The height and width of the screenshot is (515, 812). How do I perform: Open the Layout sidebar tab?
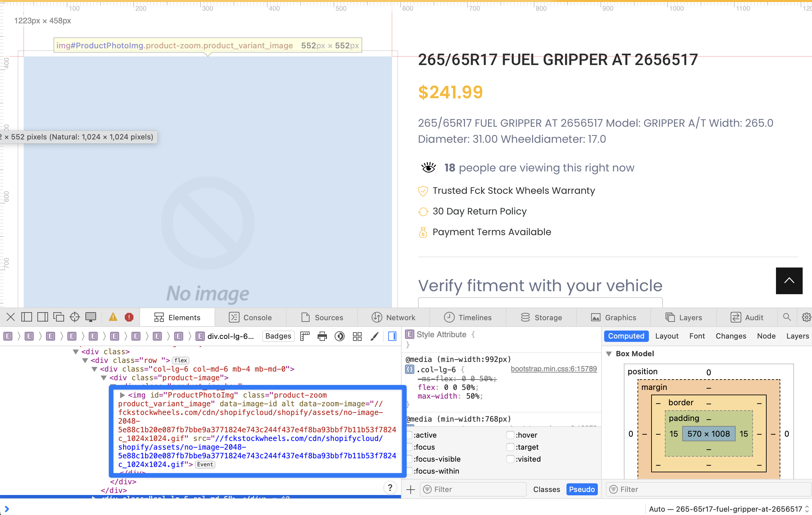click(x=666, y=336)
